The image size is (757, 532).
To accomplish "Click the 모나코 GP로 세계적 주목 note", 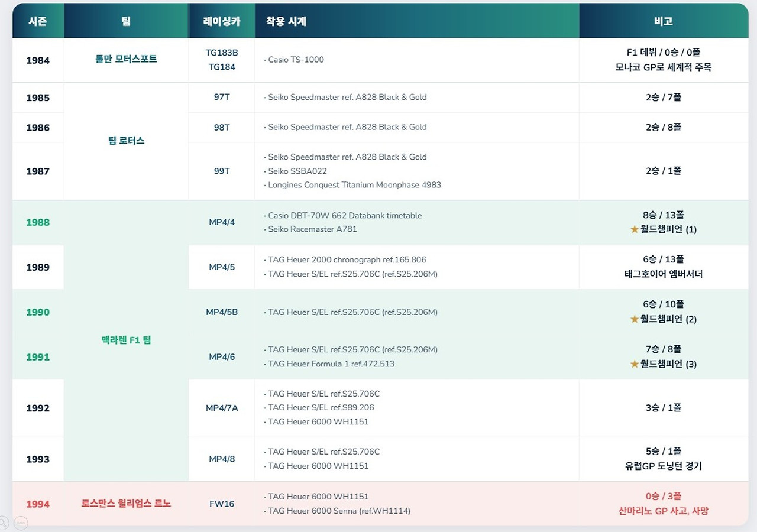I will click(x=664, y=67).
